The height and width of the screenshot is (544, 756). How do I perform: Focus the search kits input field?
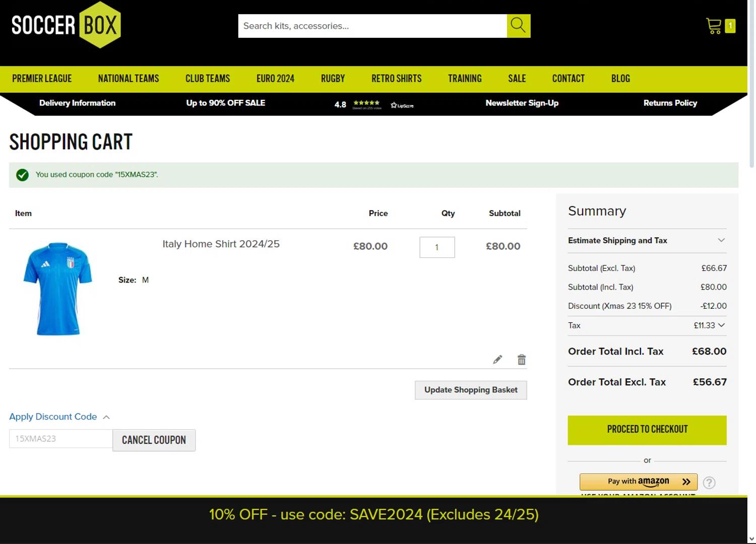pos(372,26)
